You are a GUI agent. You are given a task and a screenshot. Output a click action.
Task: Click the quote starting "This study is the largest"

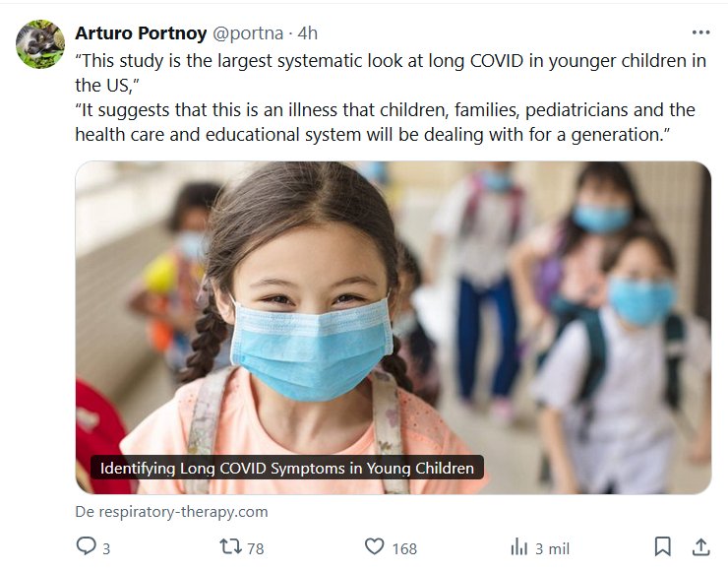[x=391, y=60]
